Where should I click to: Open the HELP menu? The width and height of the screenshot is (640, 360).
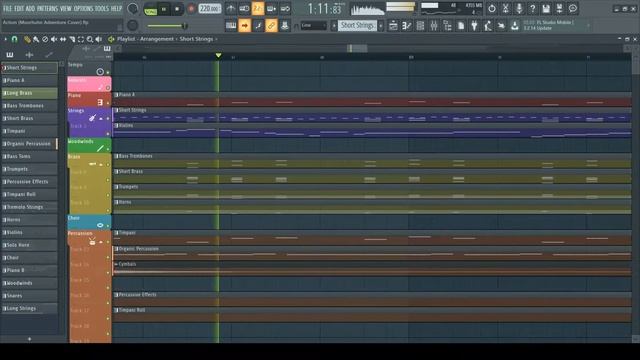tap(117, 8)
